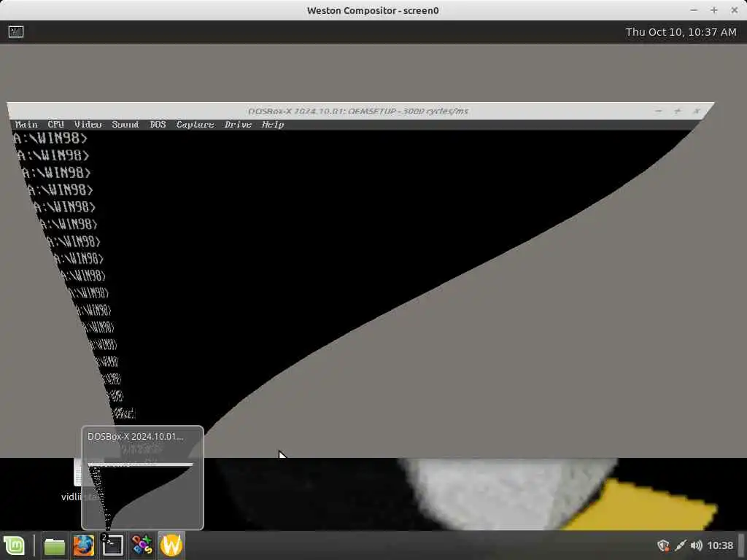Open the Capture menu in DOSBox-X
Screen dimensions: 747x560
coord(195,124)
